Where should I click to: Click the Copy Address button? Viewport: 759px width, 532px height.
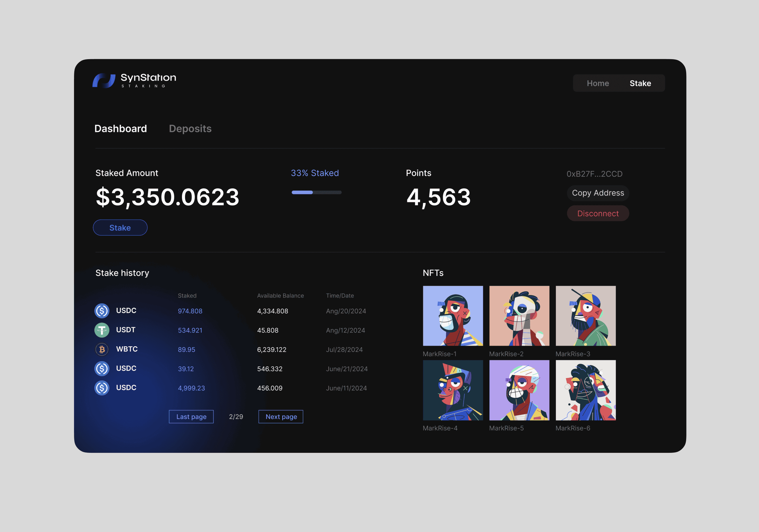598,193
